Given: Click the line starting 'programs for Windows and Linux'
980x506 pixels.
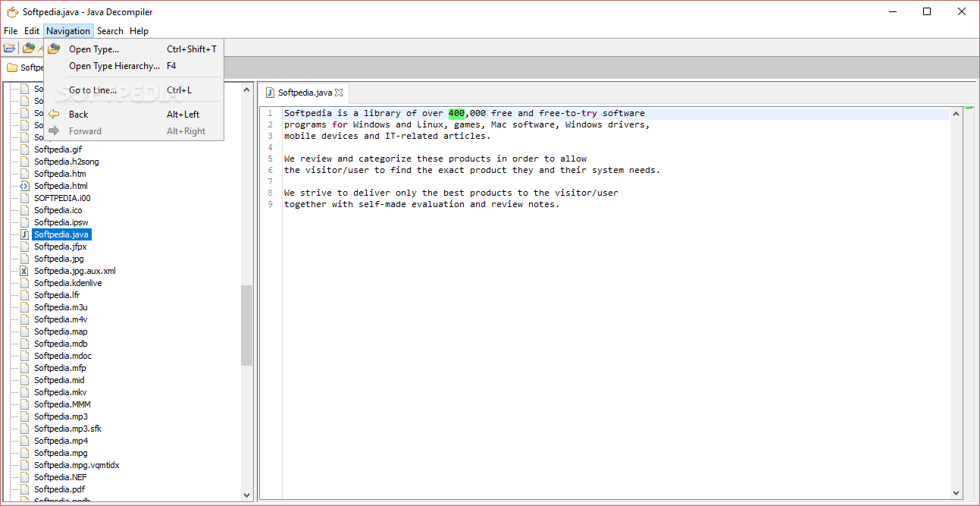Looking at the screenshot, I should pyautogui.click(x=467, y=125).
